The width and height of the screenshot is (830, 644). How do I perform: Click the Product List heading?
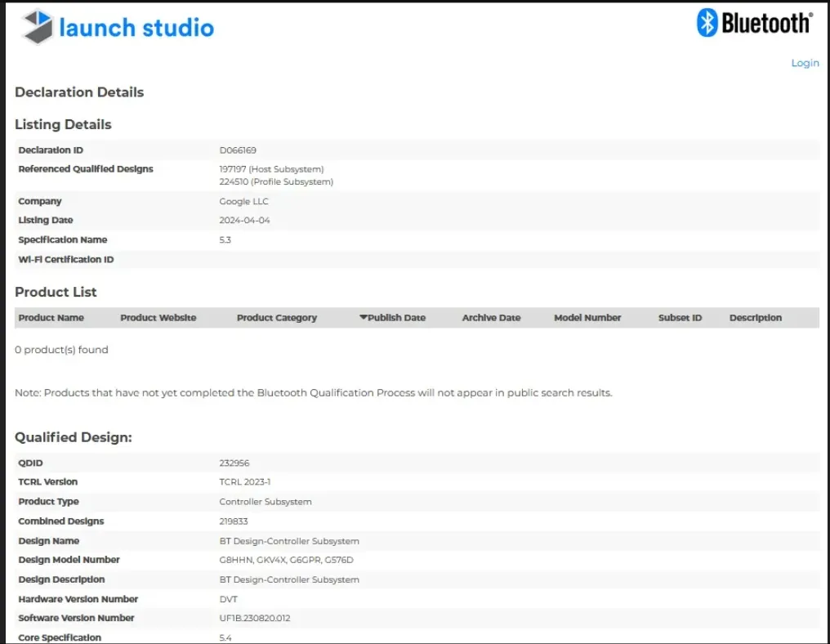coord(56,292)
